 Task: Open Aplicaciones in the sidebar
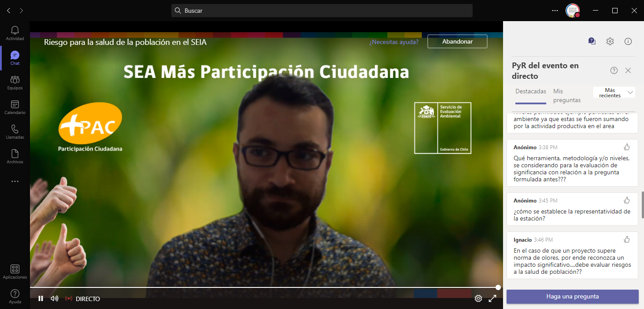tap(15, 272)
